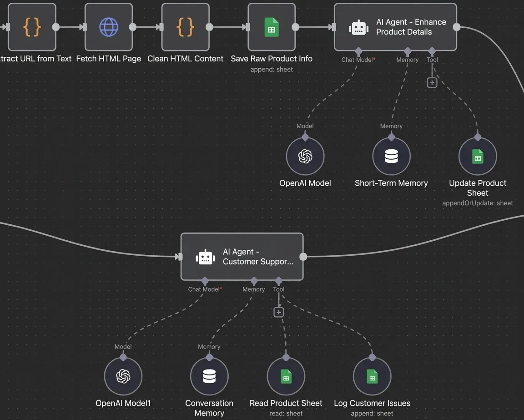Viewport: 524px width, 420px height.
Task: Click the connector atop Update Product Sheet node
Action: (478, 137)
